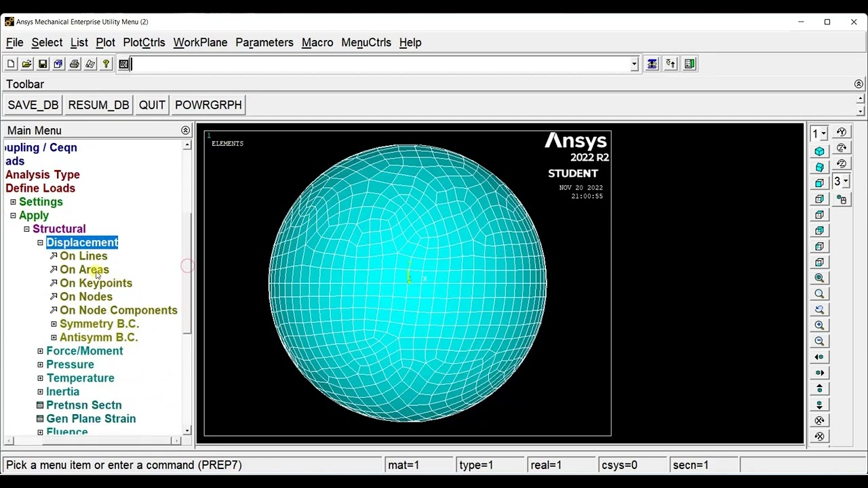Image resolution: width=868 pixels, height=488 pixels.
Task: Click the printer icon in toolbar
Action: [x=75, y=64]
